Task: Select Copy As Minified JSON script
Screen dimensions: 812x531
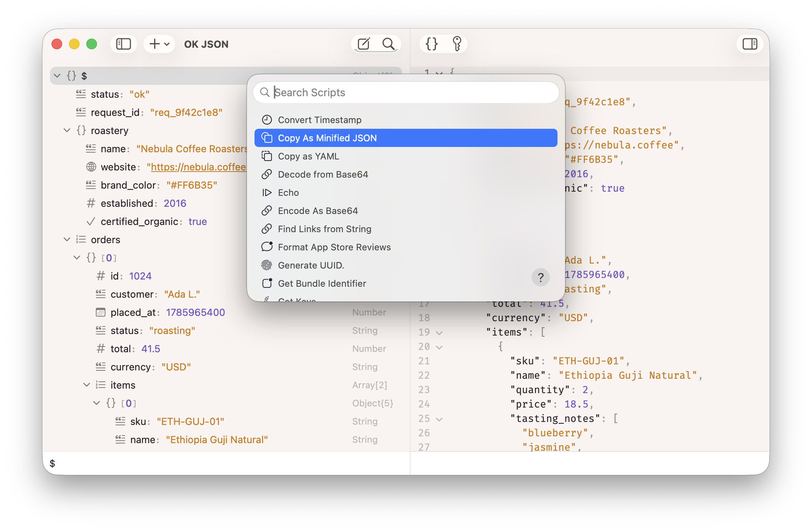Action: point(406,138)
